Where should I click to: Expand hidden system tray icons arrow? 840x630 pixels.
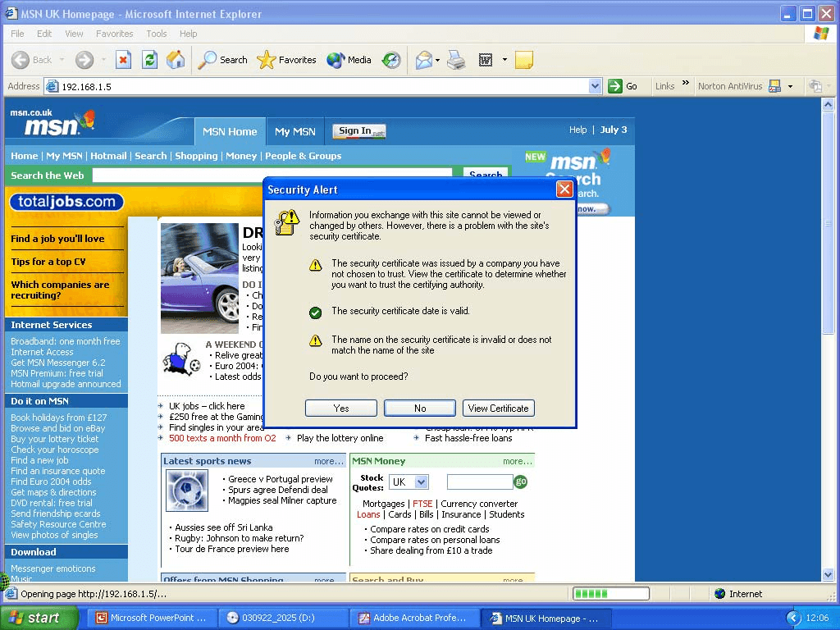coord(794,619)
